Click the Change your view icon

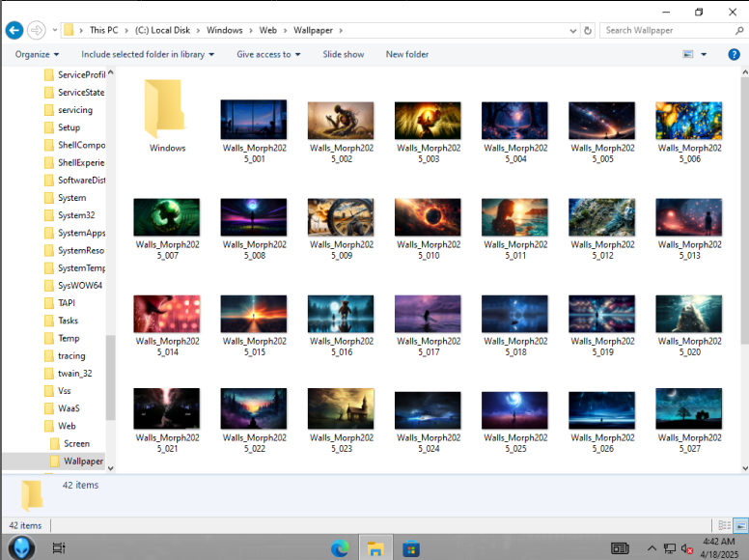click(688, 54)
